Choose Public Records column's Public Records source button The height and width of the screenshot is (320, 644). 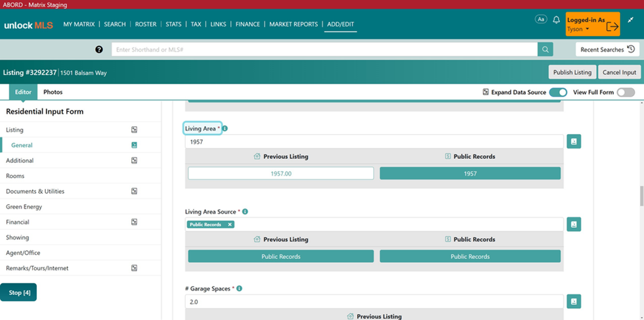pos(470,256)
